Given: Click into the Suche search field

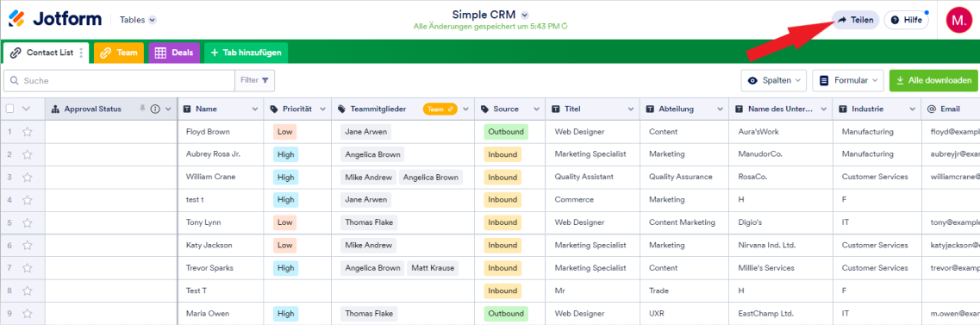Looking at the screenshot, I should 119,81.
